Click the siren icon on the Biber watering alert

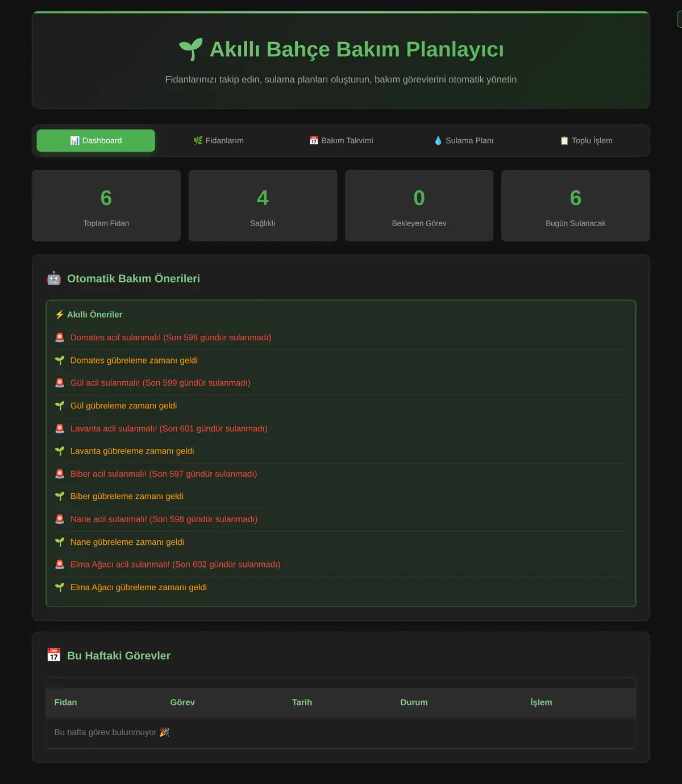(x=60, y=474)
